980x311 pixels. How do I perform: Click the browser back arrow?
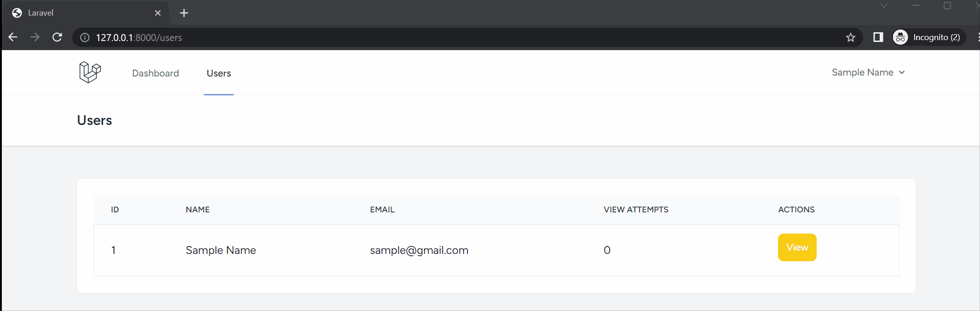pos(13,37)
